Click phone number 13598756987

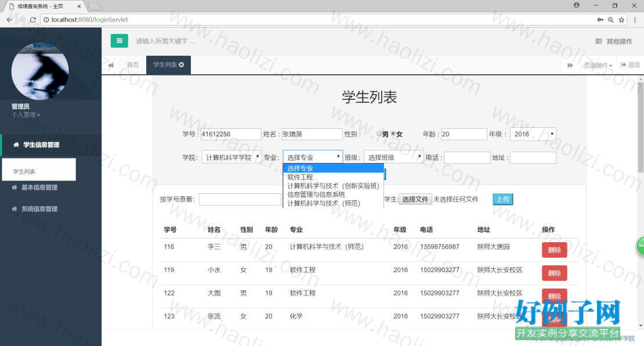click(439, 247)
